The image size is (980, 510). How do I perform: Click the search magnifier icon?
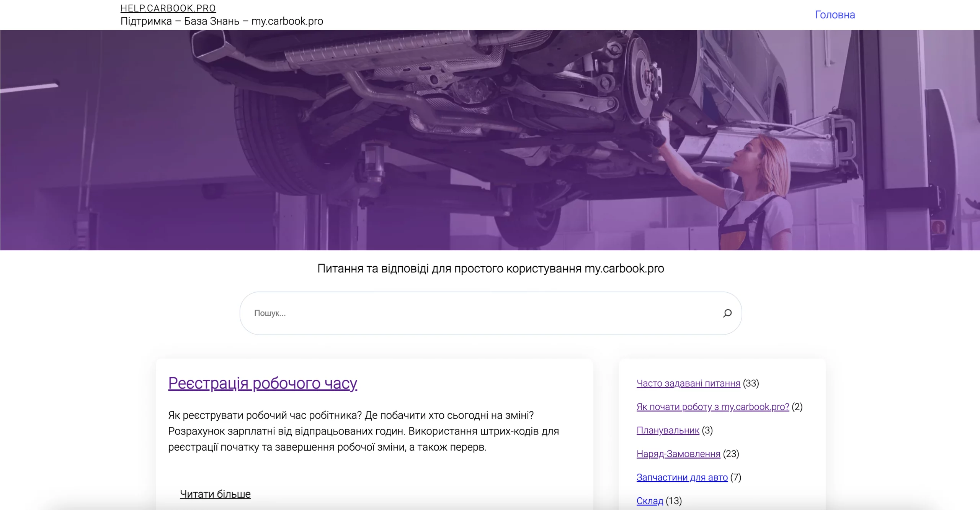click(x=727, y=313)
